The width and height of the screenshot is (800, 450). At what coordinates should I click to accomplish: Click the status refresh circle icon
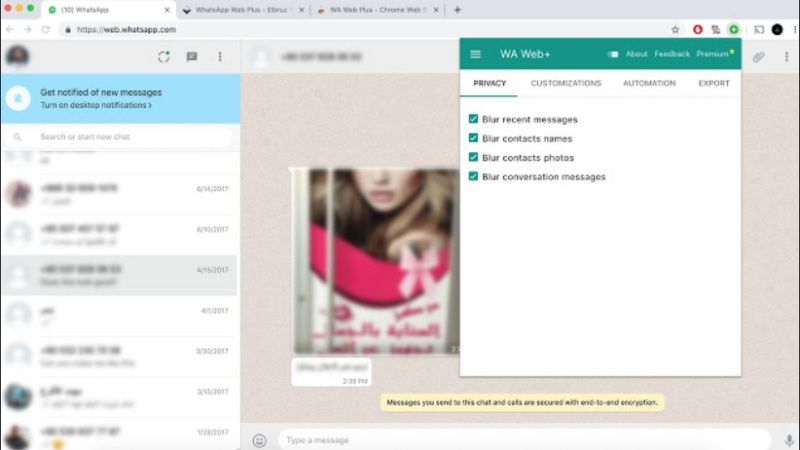pyautogui.click(x=164, y=57)
